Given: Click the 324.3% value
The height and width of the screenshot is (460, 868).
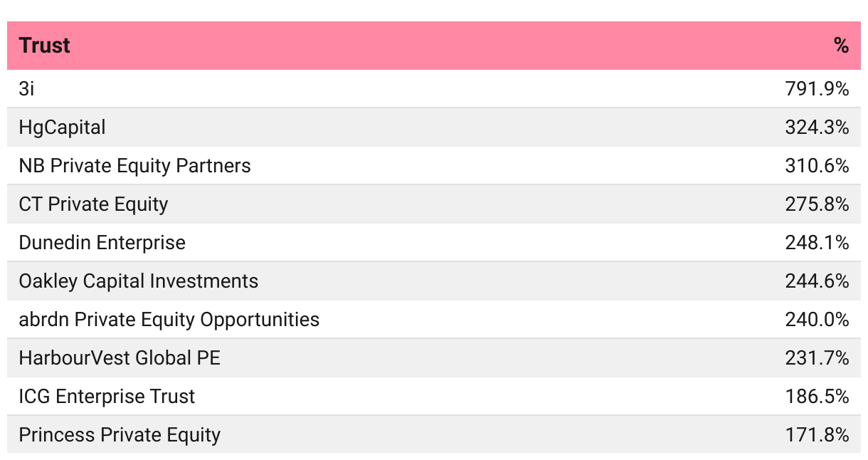Looking at the screenshot, I should click(817, 127).
